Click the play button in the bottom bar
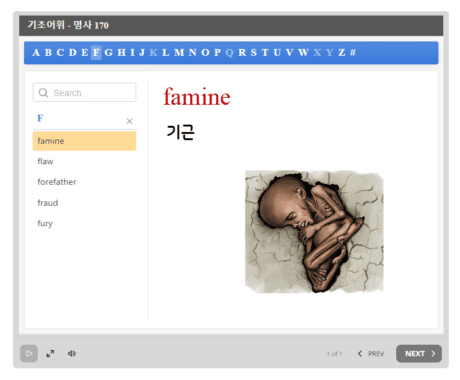The image size is (460, 380). (29, 353)
